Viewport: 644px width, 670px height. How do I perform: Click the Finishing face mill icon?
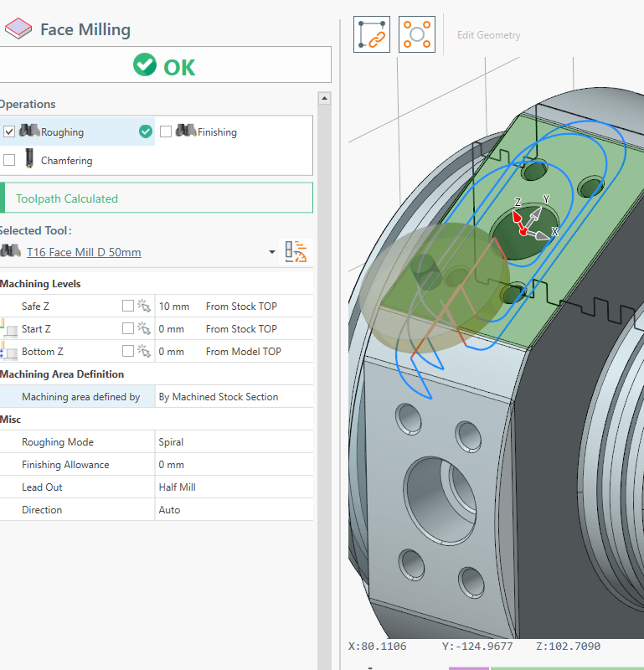[x=186, y=131]
